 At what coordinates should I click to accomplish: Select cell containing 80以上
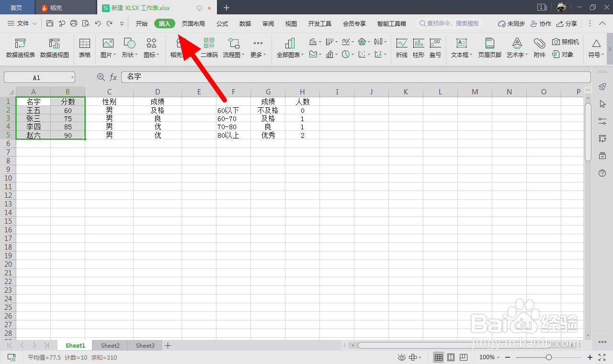point(233,135)
